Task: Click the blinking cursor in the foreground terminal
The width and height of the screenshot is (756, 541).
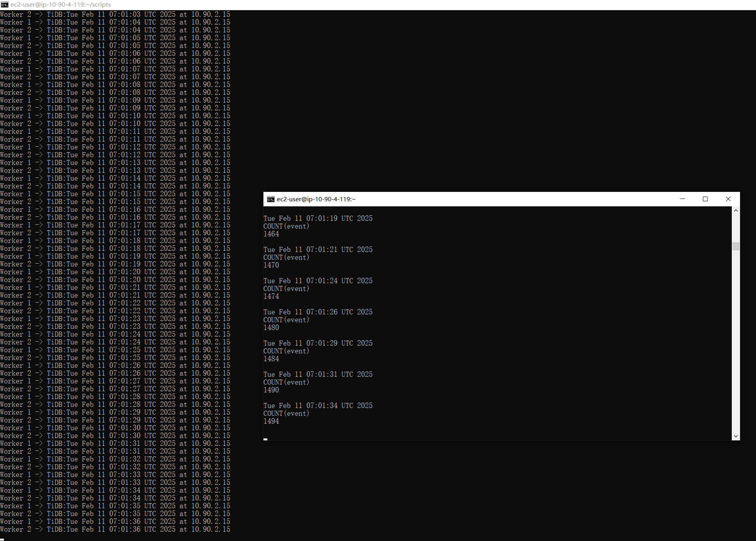Action: (265, 439)
